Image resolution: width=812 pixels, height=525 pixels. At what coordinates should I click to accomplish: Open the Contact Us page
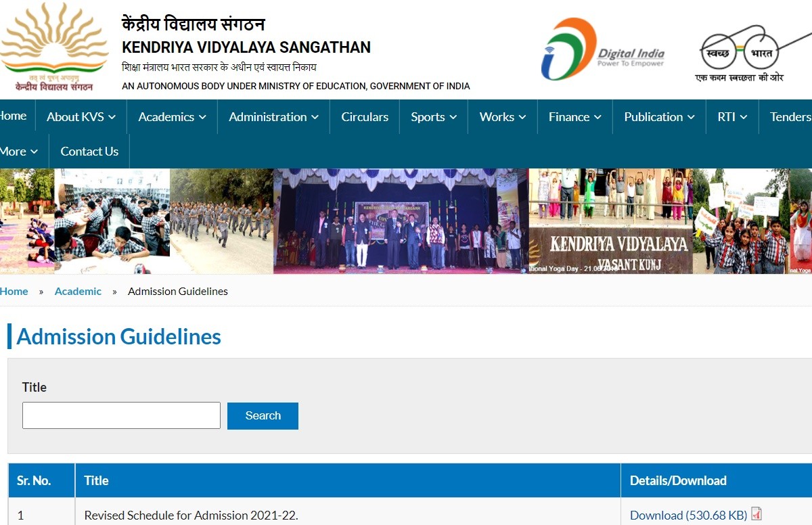89,152
